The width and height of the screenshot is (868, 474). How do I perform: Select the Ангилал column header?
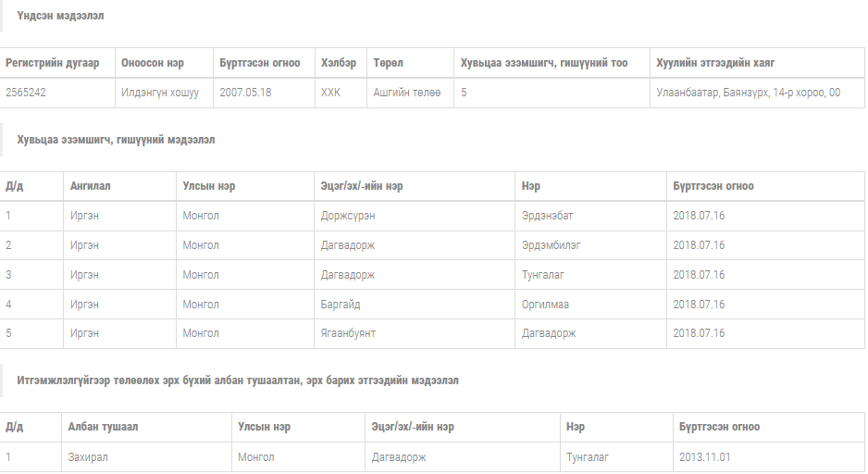point(91,186)
